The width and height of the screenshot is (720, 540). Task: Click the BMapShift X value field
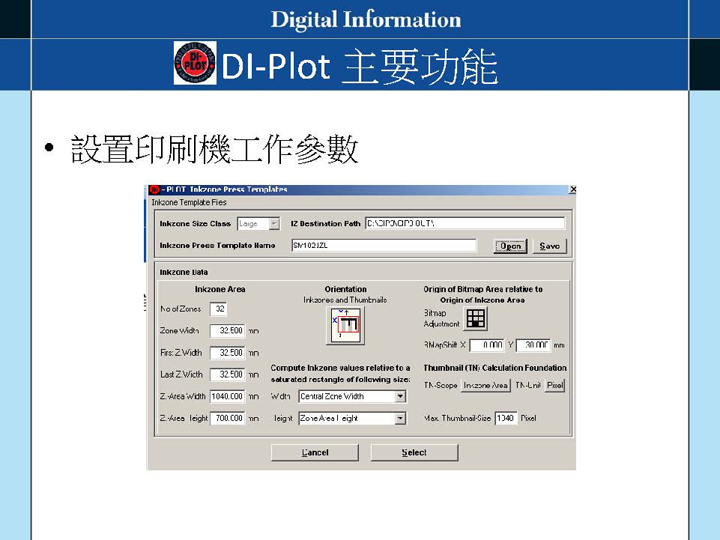[487, 345]
